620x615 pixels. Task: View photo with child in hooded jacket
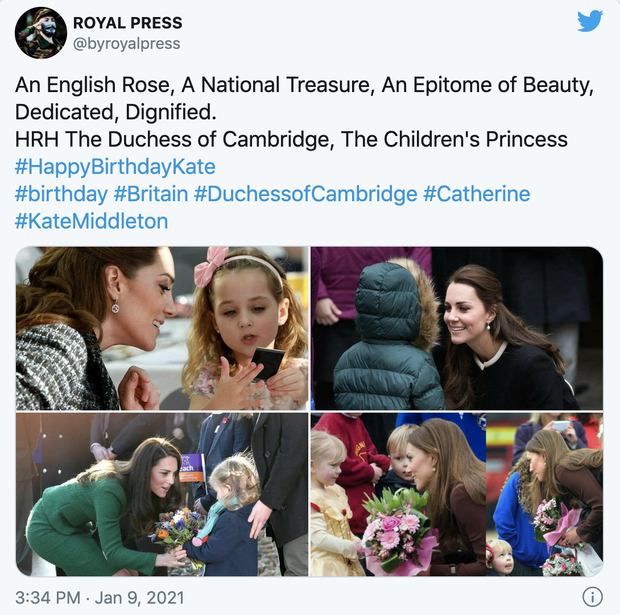tap(457, 328)
